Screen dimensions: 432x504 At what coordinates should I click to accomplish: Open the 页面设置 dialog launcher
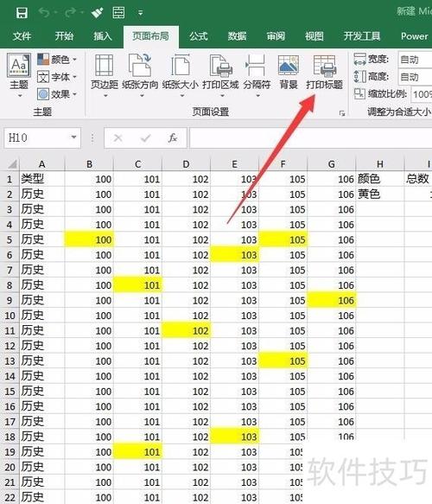(342, 113)
